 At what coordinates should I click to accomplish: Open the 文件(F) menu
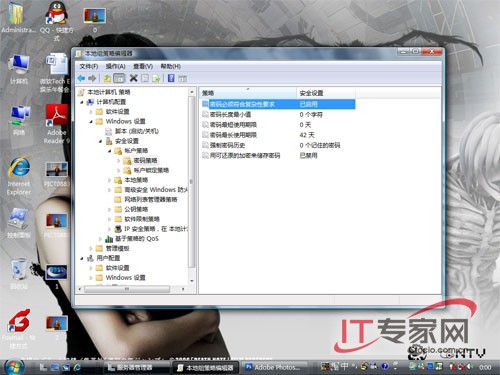(x=89, y=66)
